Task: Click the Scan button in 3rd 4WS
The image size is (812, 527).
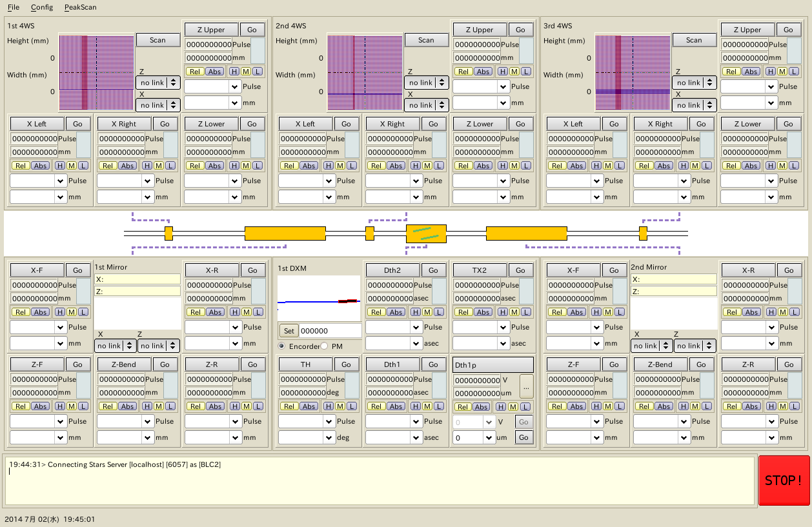Action: (x=694, y=40)
